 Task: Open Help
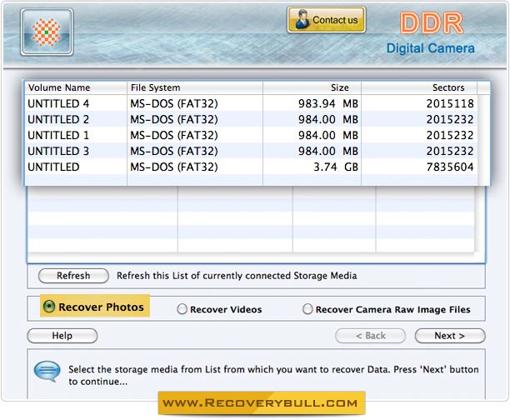(x=62, y=336)
